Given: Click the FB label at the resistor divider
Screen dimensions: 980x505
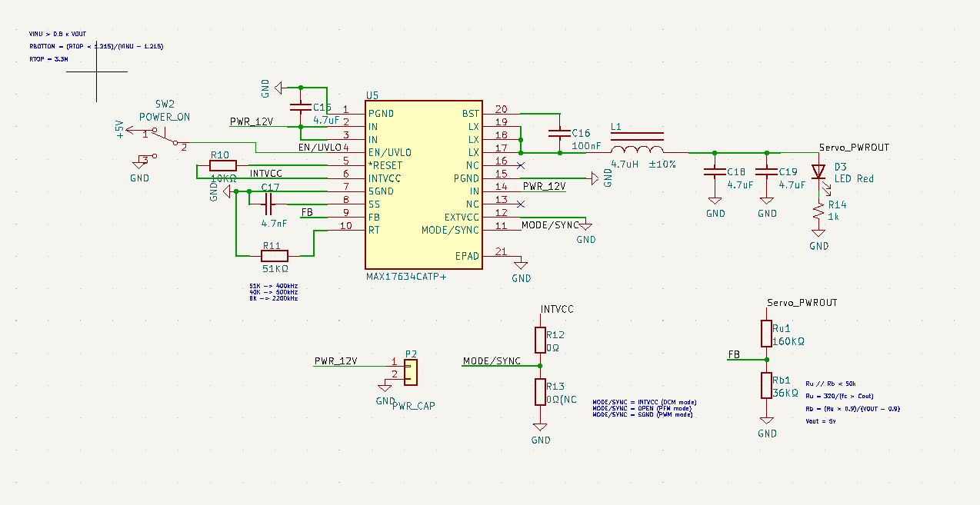Looking at the screenshot, I should pos(734,354).
